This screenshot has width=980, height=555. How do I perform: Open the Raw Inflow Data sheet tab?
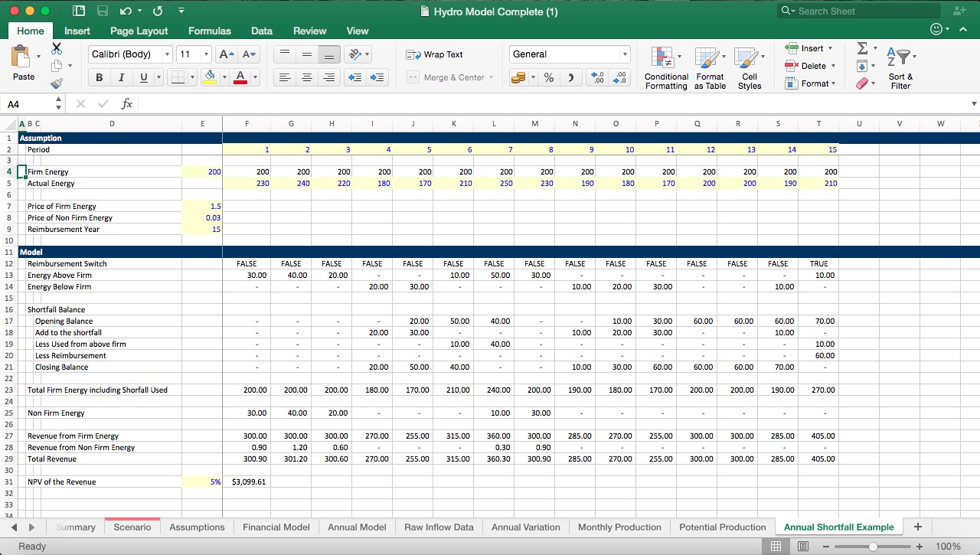pyautogui.click(x=438, y=527)
